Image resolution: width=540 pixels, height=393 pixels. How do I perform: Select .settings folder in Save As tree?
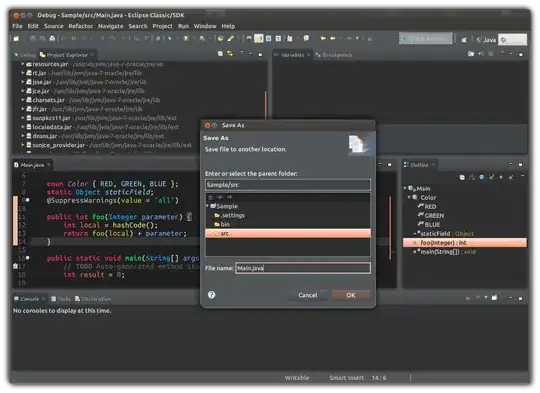[x=229, y=215]
